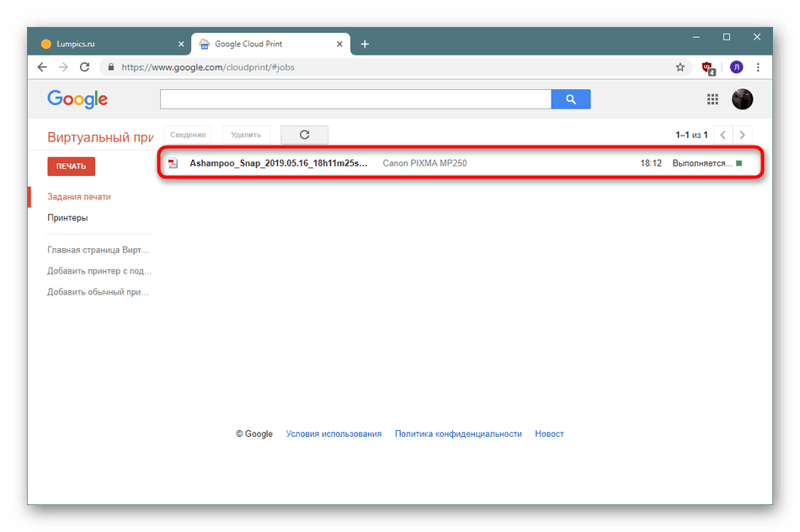Screen dimensions: 800x532
Task: Click Добавить обычный при... link
Action: point(98,292)
